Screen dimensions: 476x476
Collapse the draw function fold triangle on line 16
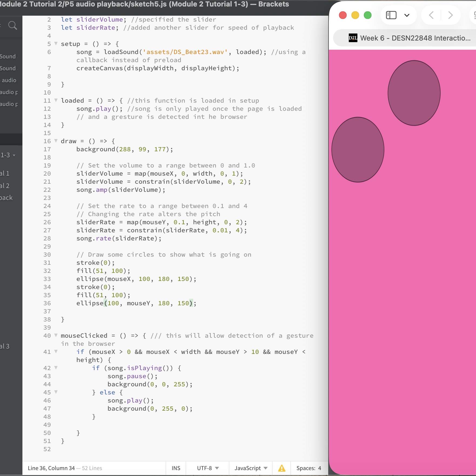coord(56,141)
